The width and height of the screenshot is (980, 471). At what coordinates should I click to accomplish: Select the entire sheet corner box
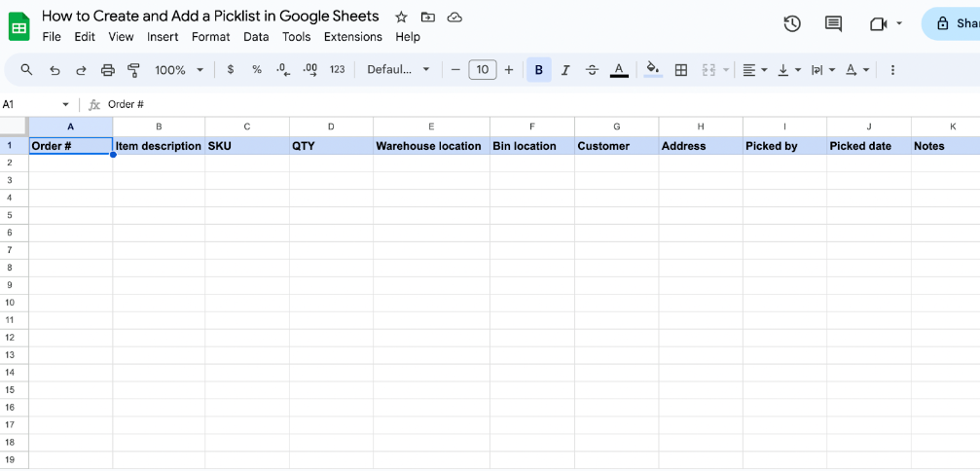click(15, 127)
